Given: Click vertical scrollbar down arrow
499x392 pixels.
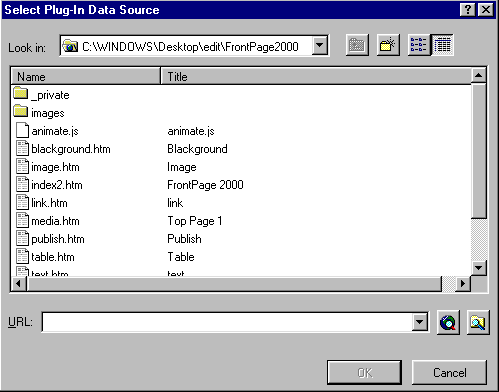Looking at the screenshot, I should [479, 267].
